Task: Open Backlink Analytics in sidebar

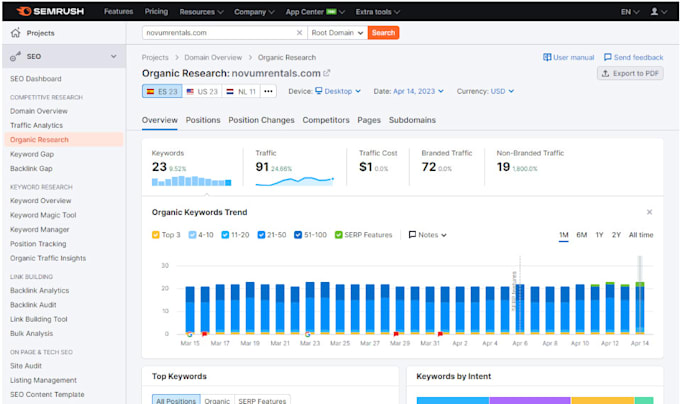Action: (39, 290)
